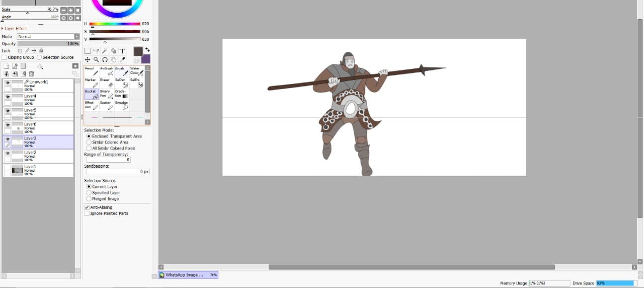
Task: Delete layer using trash can icon
Action: click(x=31, y=74)
